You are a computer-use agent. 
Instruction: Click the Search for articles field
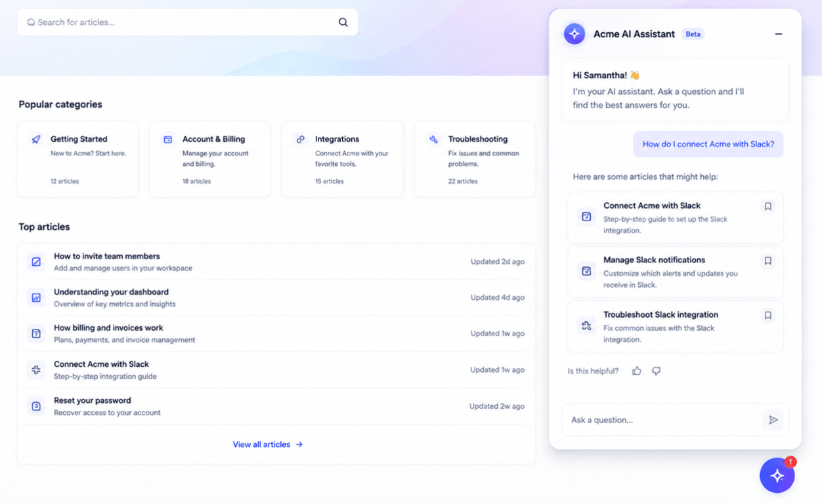coord(187,22)
